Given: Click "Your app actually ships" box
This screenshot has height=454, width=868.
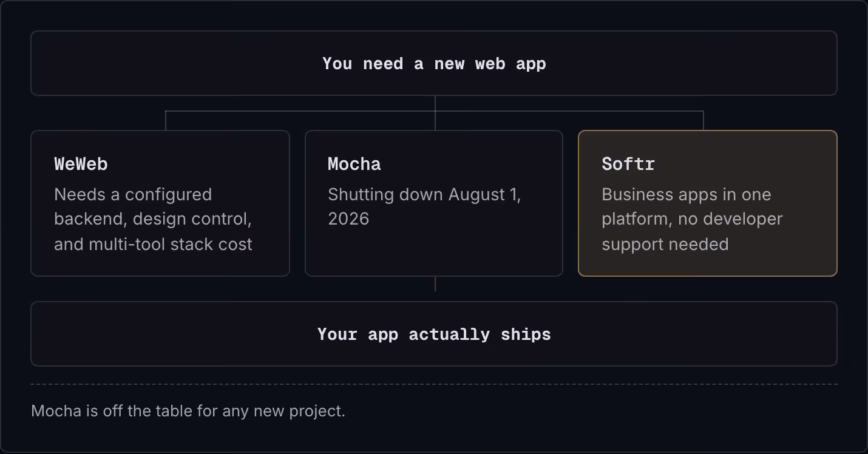Looking at the screenshot, I should (434, 334).
